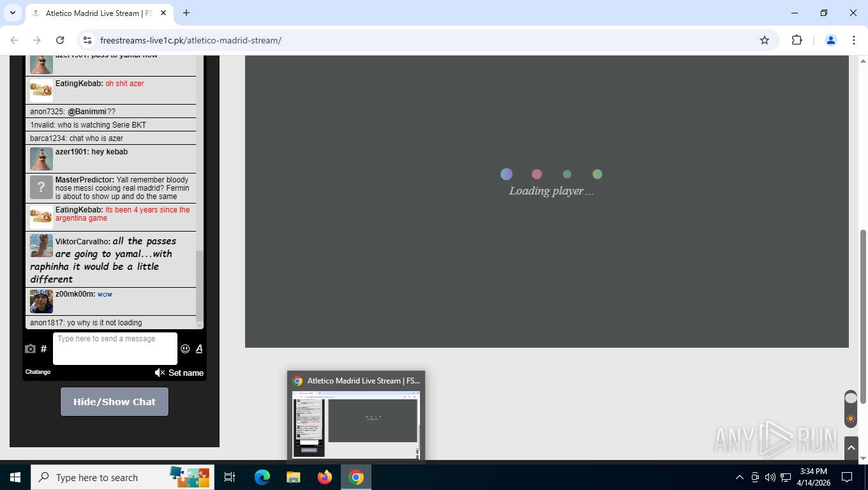Click the Chrome taskbar icon
The width and height of the screenshot is (868, 490).
click(356, 477)
